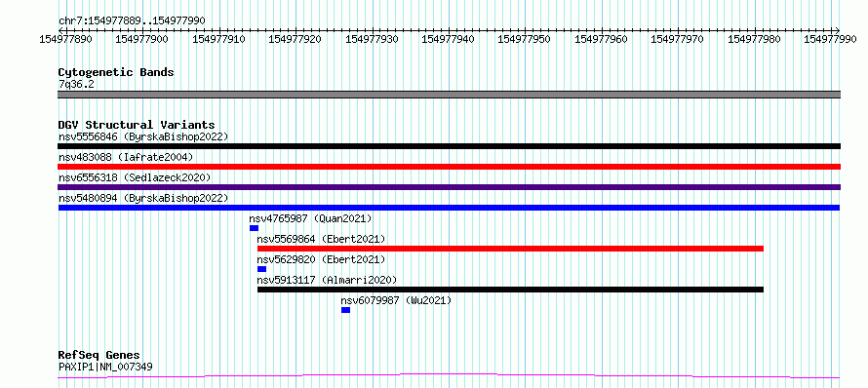
Task: Open variant label nsv4765987 (Quan2021)
Action: coord(310,218)
